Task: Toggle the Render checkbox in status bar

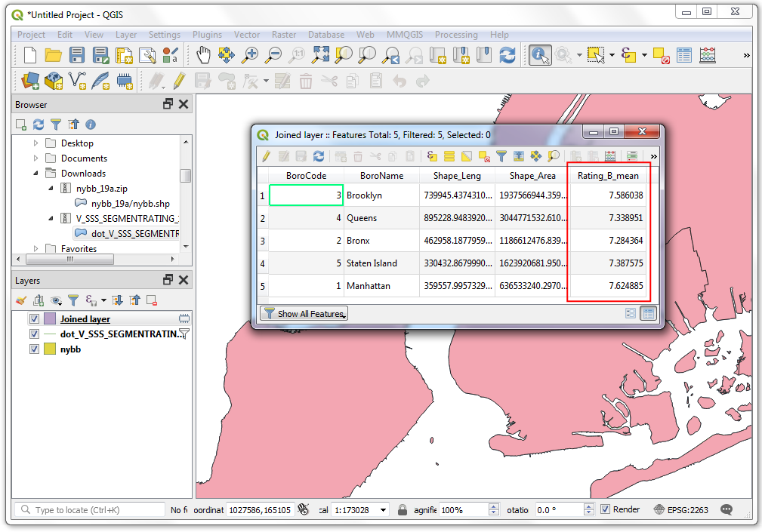Action: pos(605,510)
